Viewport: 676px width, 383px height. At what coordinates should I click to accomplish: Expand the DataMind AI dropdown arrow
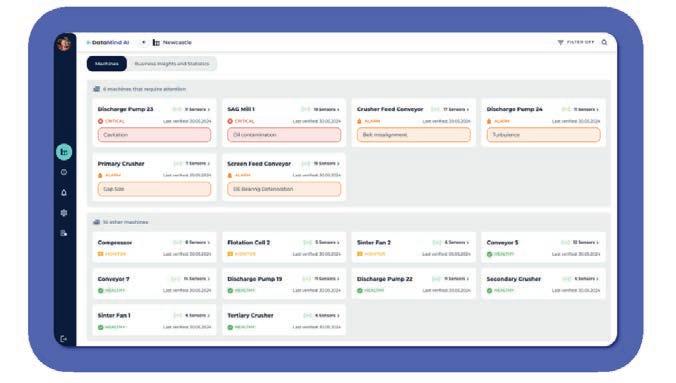(x=144, y=42)
